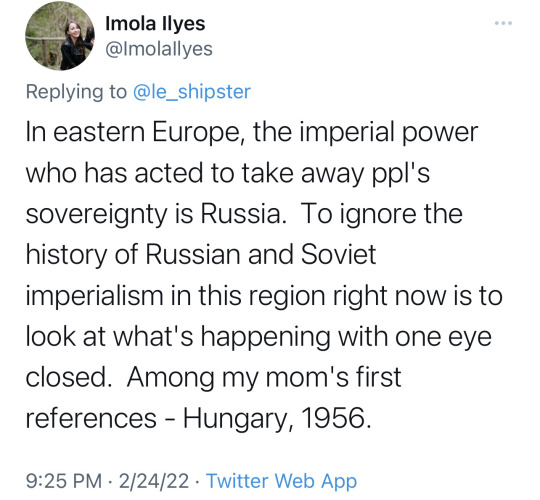Click the 9:25 PM timestamp
This screenshot has width=540, height=500.
click(64, 481)
